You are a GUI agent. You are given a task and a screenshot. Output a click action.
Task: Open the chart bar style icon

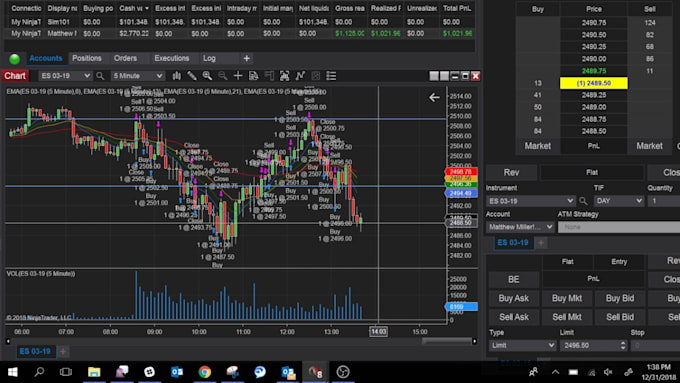click(x=177, y=76)
